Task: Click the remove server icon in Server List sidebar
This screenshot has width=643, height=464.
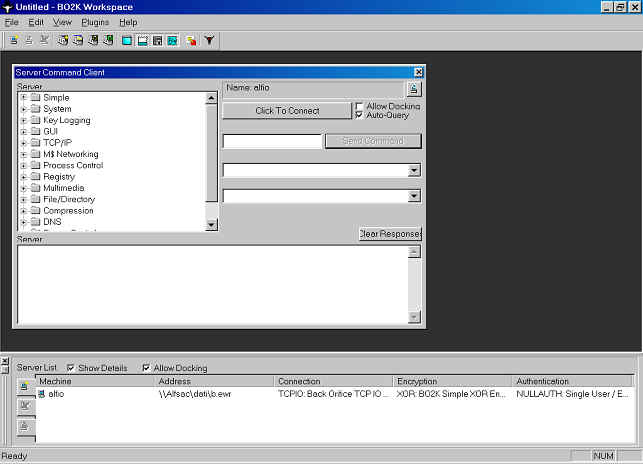Action: click(25, 406)
